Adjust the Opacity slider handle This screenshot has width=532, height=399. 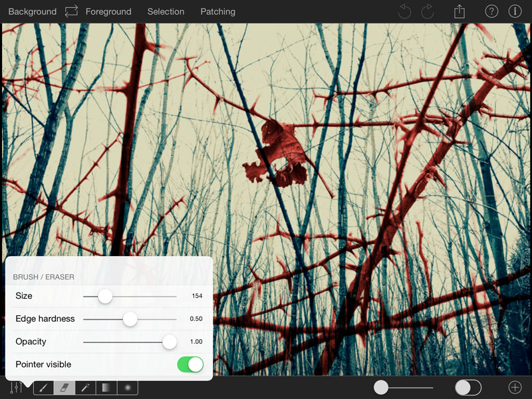(x=170, y=342)
